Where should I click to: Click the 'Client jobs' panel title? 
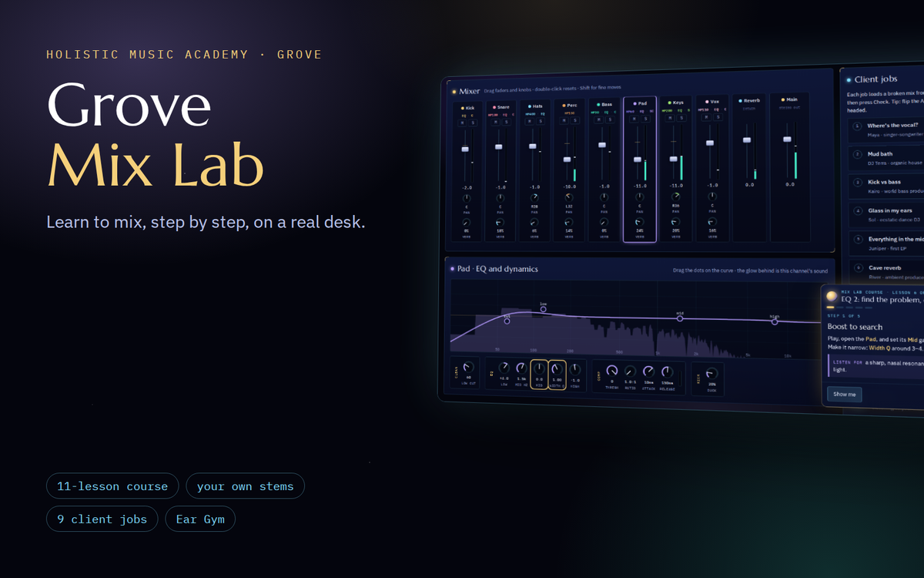click(876, 79)
